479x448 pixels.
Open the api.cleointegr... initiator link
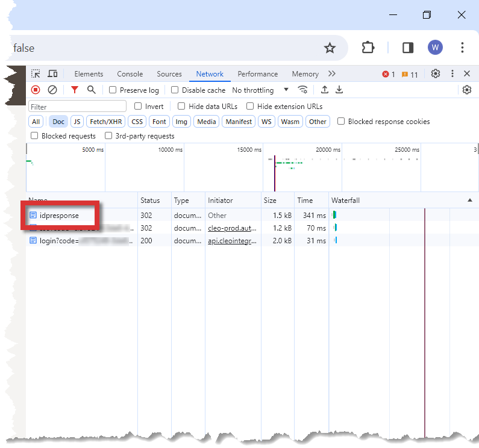tap(232, 241)
